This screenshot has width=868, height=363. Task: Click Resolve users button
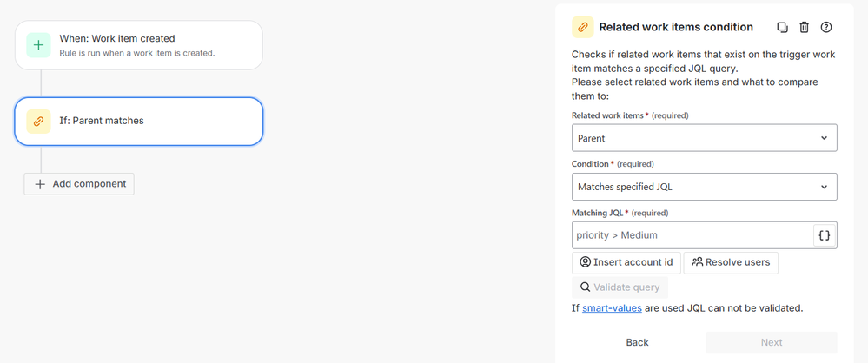pyautogui.click(x=731, y=262)
